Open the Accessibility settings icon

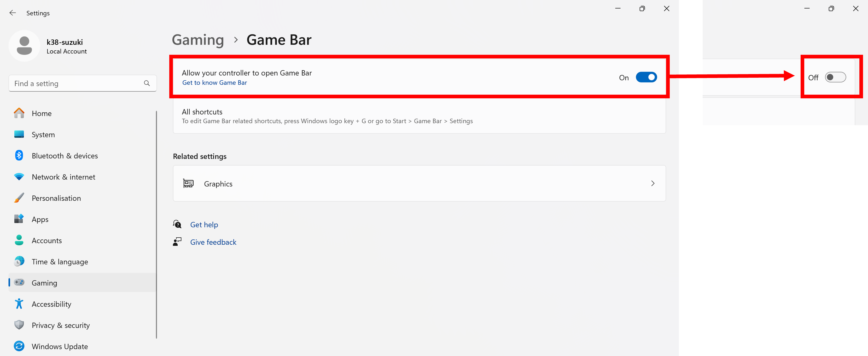pos(19,304)
